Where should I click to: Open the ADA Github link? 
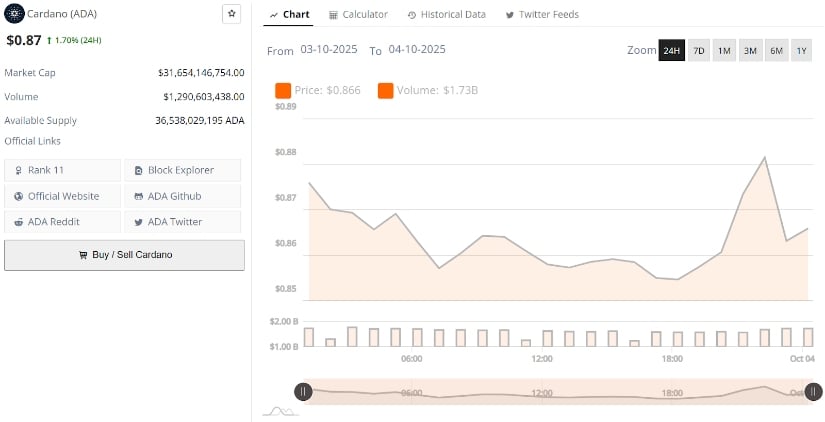click(x=182, y=196)
